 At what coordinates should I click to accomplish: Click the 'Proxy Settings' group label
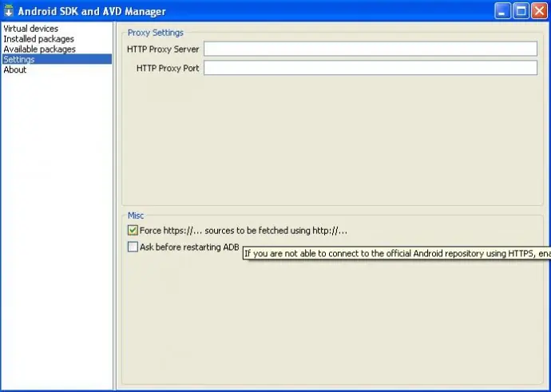(156, 33)
